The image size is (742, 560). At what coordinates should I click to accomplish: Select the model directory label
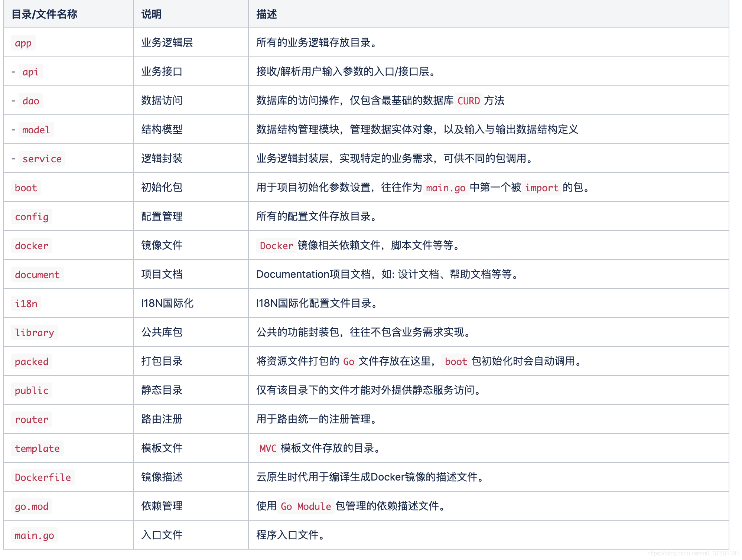tap(36, 130)
